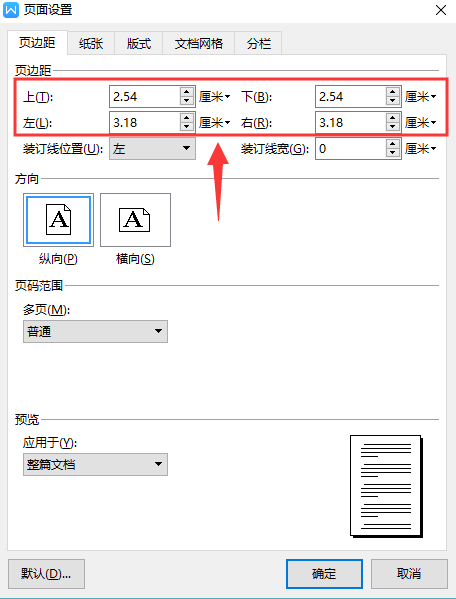
Task: Expand the 多页 multi-page dropdown
Action: [x=95, y=331]
